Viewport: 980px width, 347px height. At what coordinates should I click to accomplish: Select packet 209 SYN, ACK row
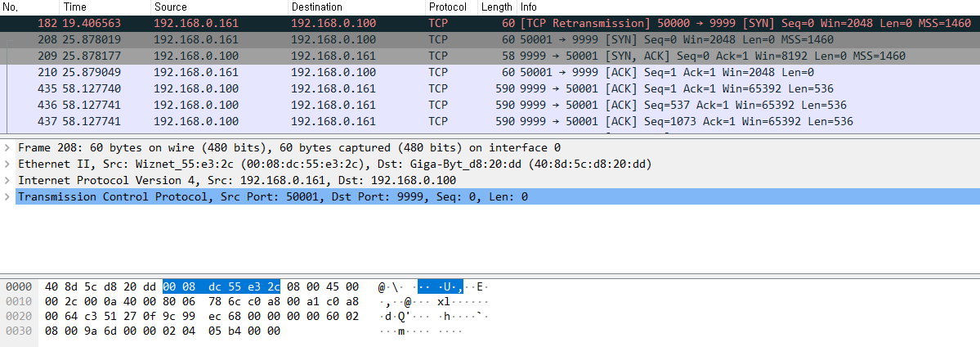490,56
